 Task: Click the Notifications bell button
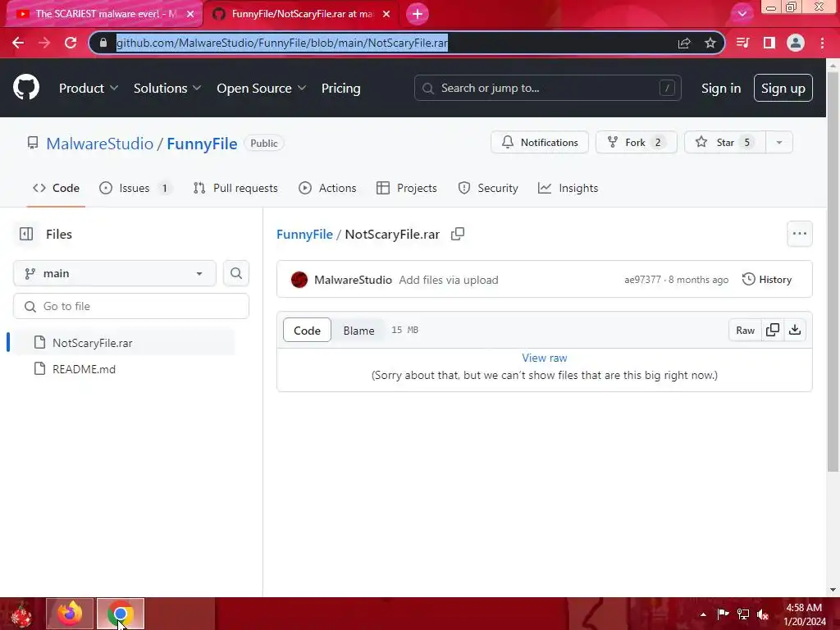click(540, 143)
